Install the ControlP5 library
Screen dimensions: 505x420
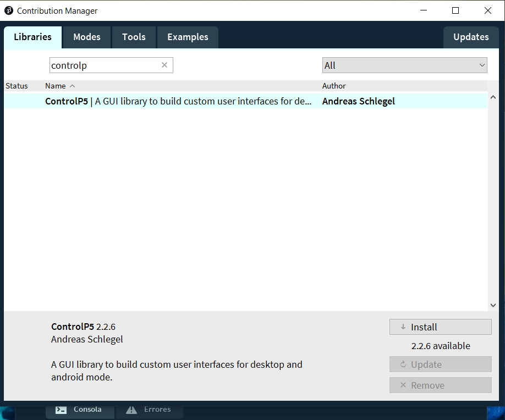[440, 327]
